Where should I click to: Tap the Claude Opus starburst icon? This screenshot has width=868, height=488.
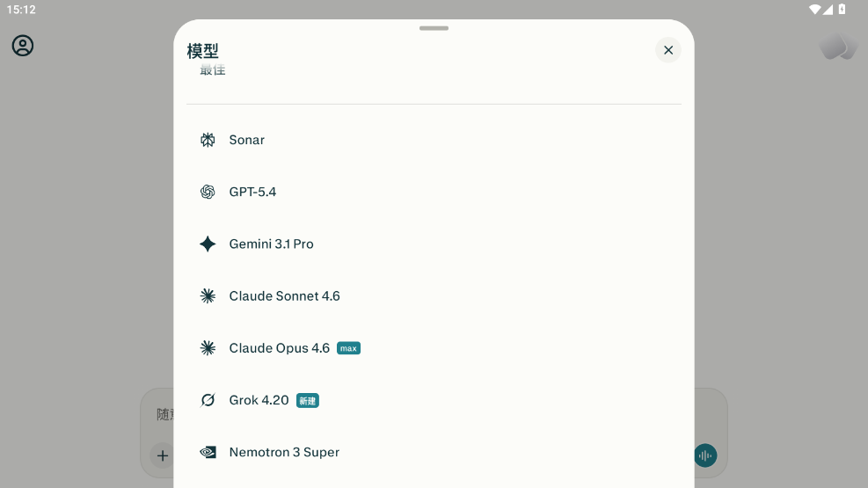click(208, 348)
